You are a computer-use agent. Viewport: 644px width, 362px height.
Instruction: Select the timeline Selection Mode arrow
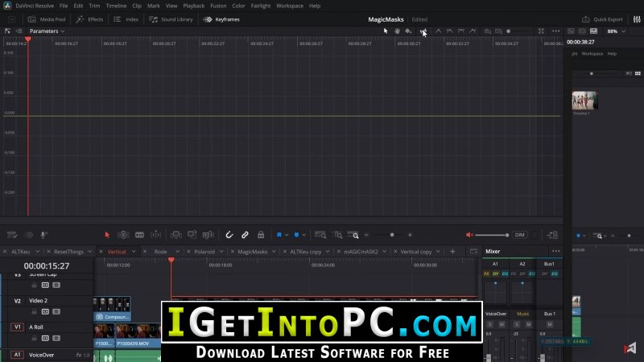tap(107, 235)
